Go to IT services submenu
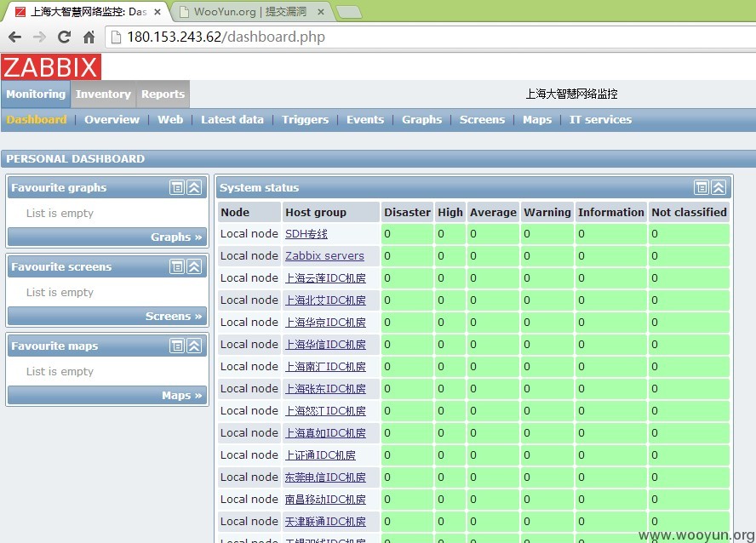Screen dimensions: 756x543 pyautogui.click(x=600, y=119)
